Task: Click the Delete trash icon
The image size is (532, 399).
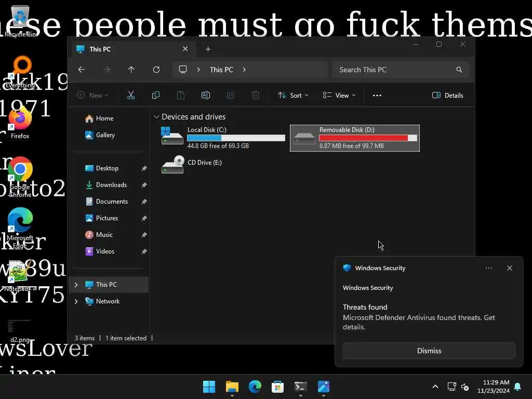Action: 256,96
